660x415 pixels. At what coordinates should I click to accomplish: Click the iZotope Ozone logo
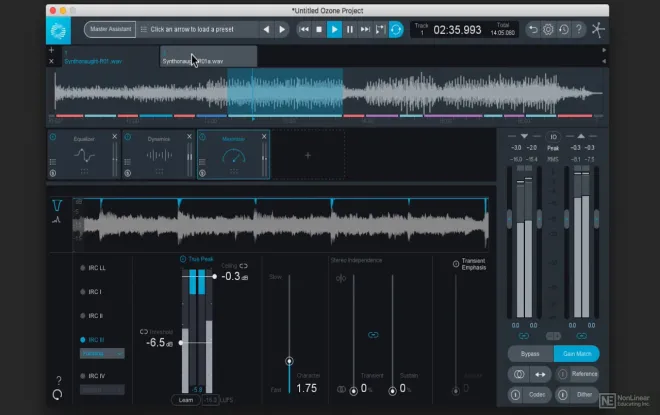pyautogui.click(x=59, y=31)
